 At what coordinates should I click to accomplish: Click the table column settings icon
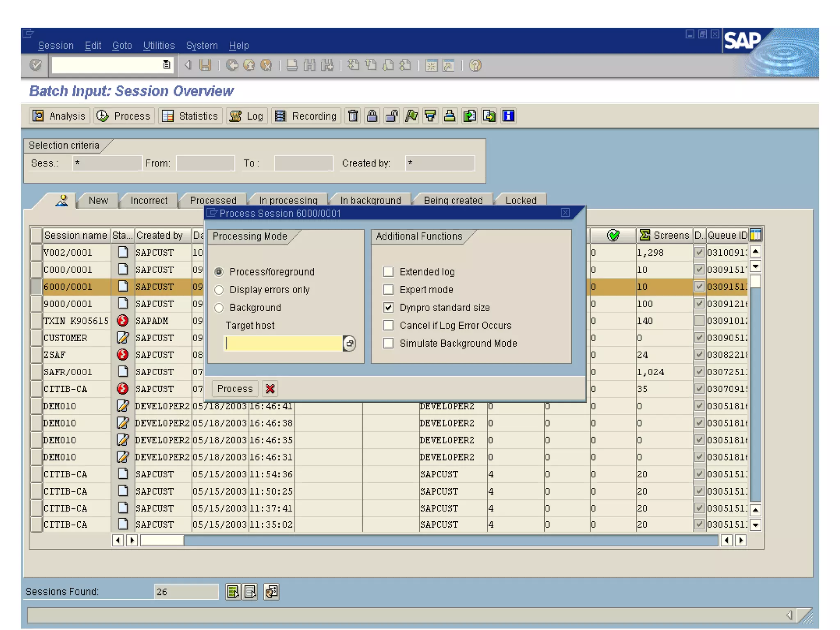point(755,235)
